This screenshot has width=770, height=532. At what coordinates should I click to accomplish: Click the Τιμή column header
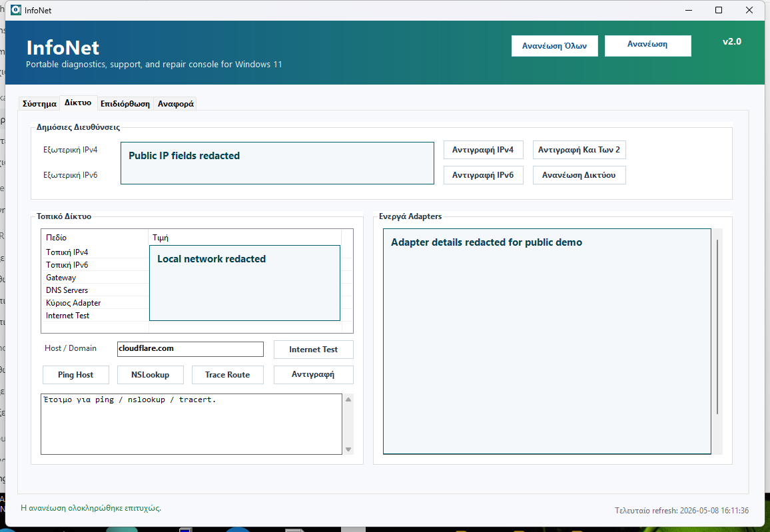point(244,238)
